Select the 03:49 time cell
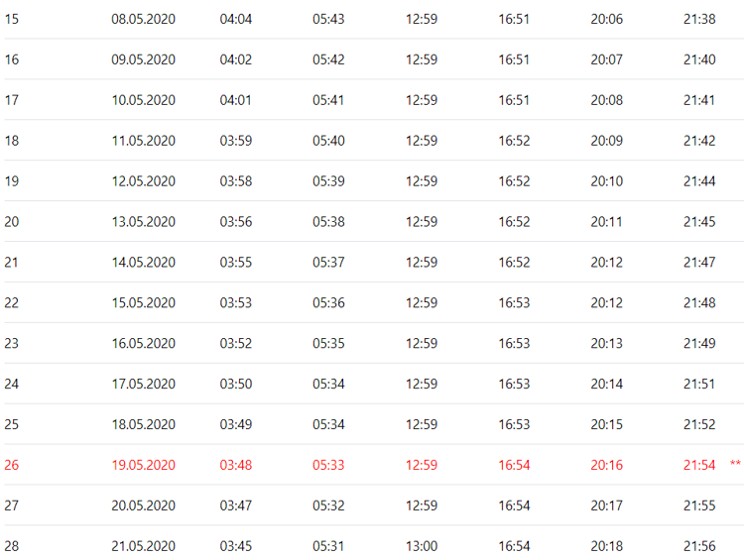Image resolution: width=744 pixels, height=560 pixels. [236, 425]
